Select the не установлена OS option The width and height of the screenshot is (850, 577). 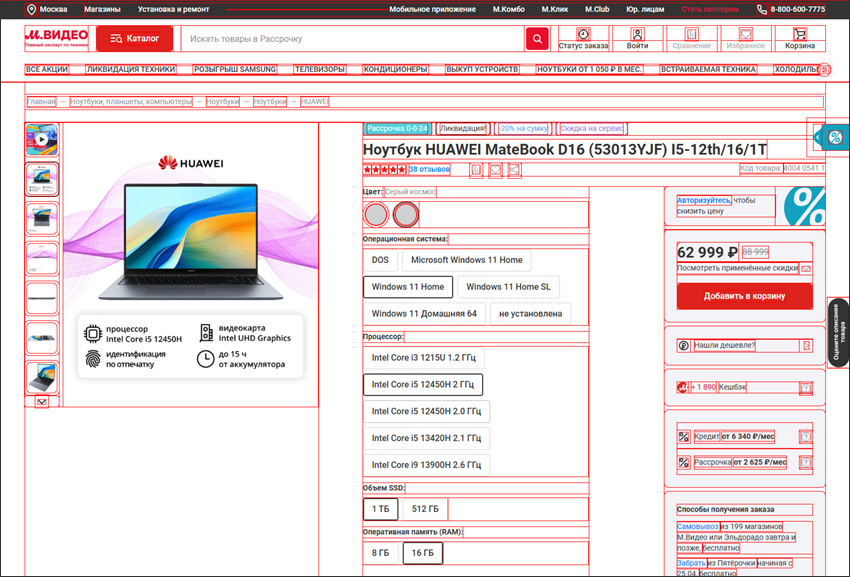point(530,313)
